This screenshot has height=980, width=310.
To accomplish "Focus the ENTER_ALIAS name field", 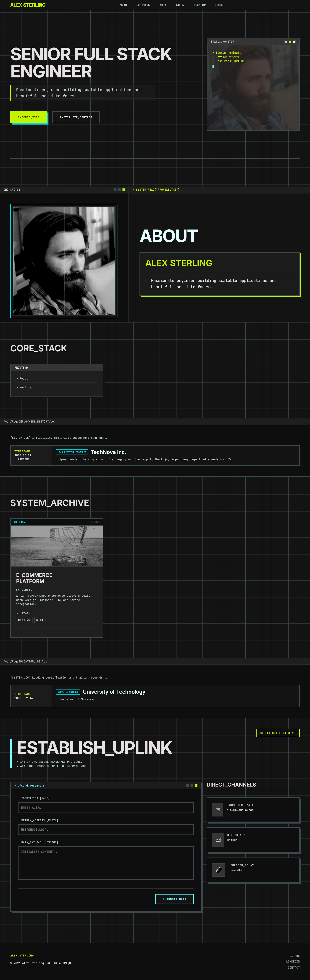I will tap(106, 808).
